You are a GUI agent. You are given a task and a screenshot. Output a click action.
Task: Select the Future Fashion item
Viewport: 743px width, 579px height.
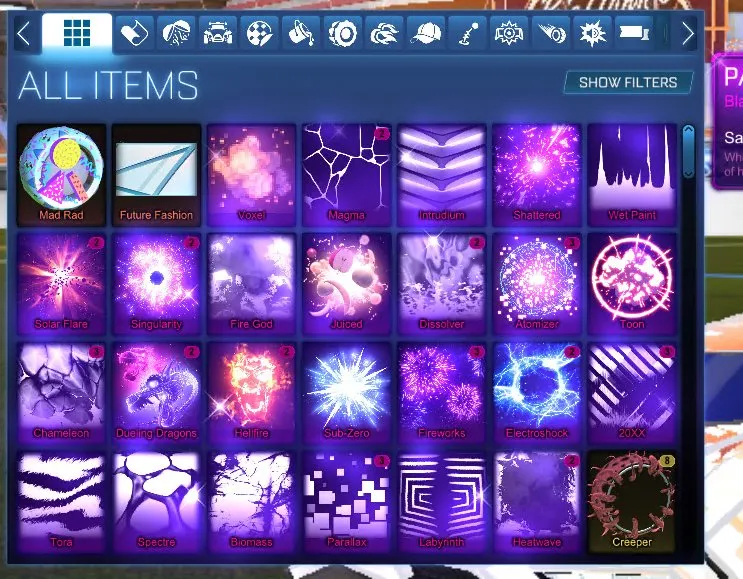(156, 175)
